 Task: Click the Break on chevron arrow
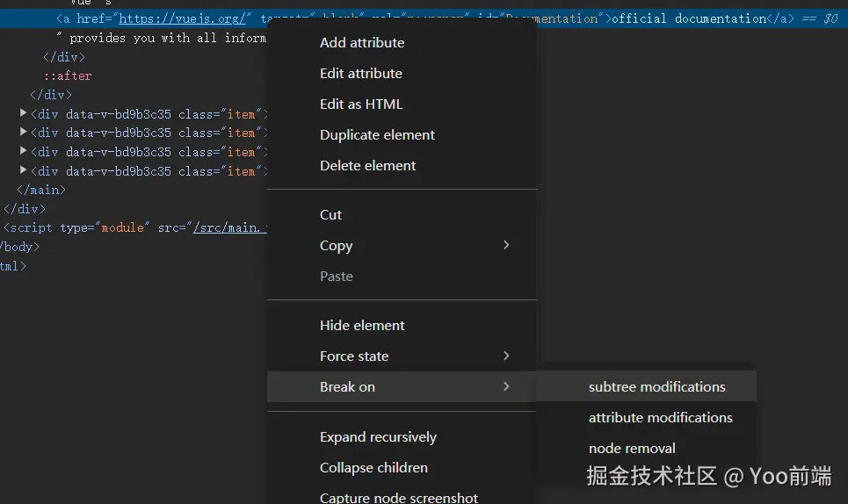click(x=506, y=386)
